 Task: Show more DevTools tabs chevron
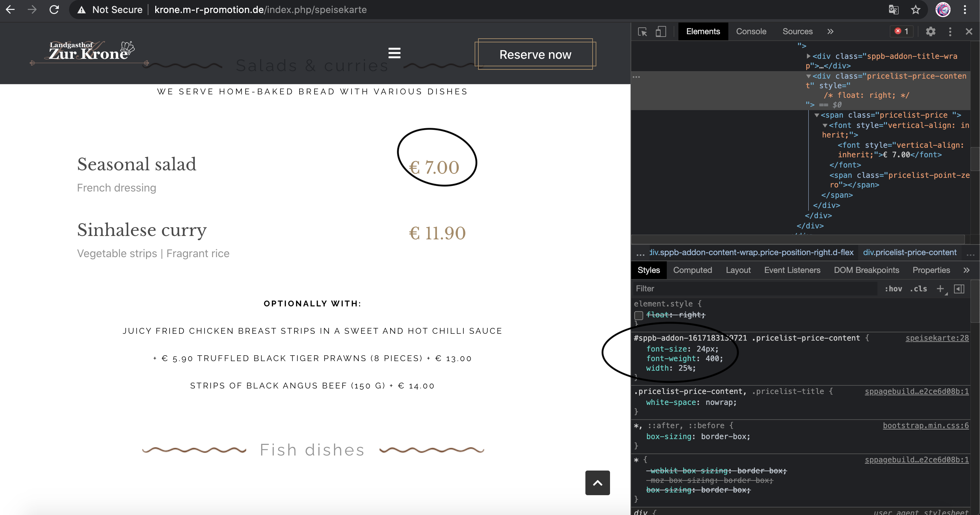830,31
